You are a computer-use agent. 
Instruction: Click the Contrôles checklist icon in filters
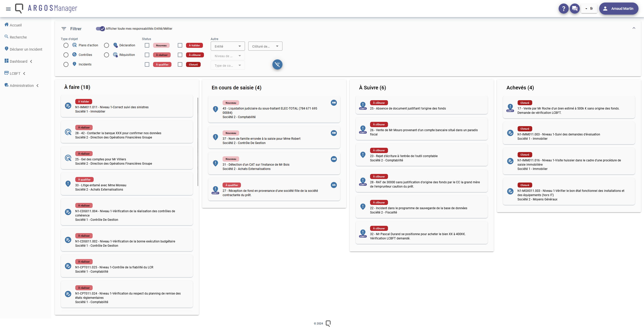click(75, 54)
